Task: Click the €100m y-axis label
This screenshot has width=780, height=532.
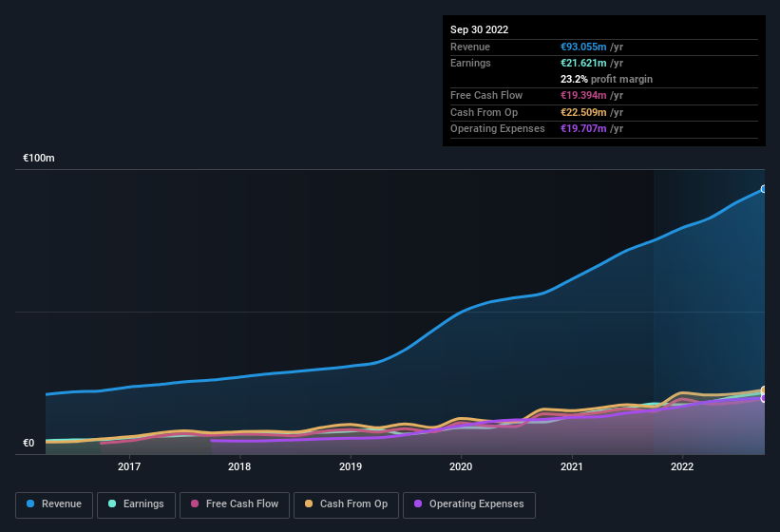Action: pos(39,158)
